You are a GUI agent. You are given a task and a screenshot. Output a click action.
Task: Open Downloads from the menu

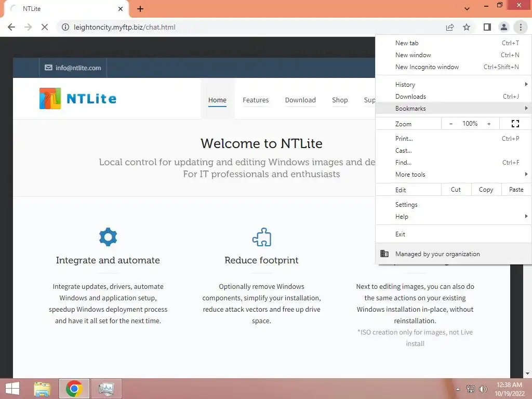pyautogui.click(x=453, y=96)
